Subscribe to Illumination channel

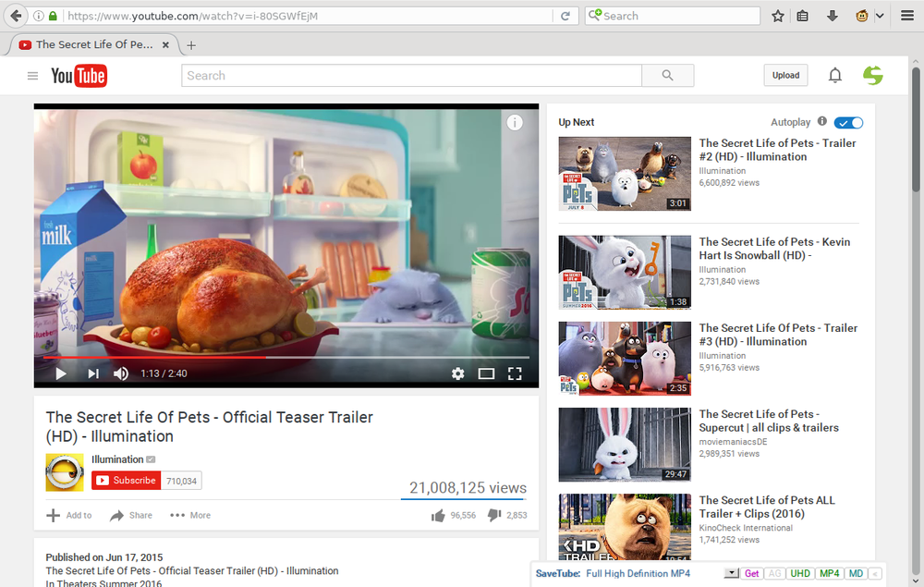[x=126, y=481]
